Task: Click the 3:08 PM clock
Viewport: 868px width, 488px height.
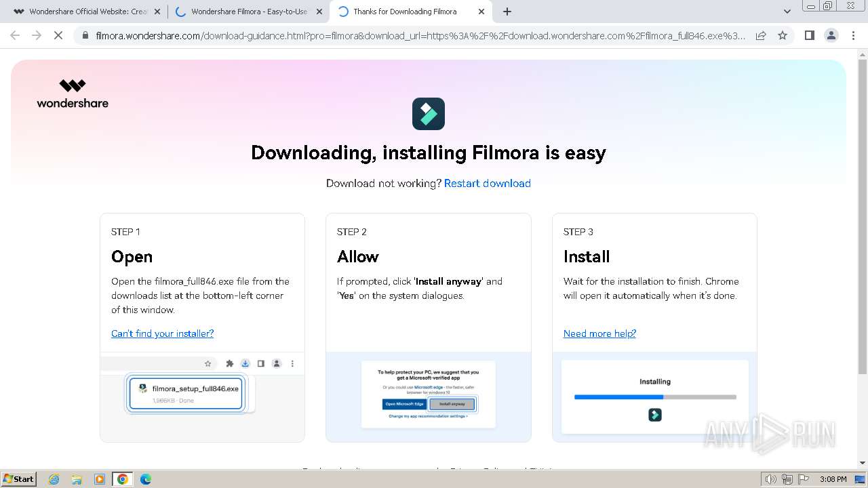Action: (x=833, y=479)
